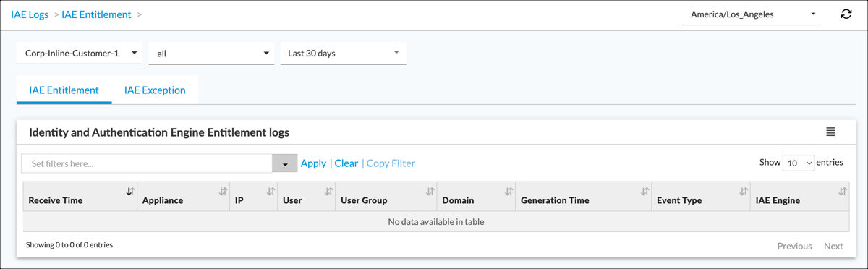
Task: Sort table by Domain column
Action: [475, 197]
